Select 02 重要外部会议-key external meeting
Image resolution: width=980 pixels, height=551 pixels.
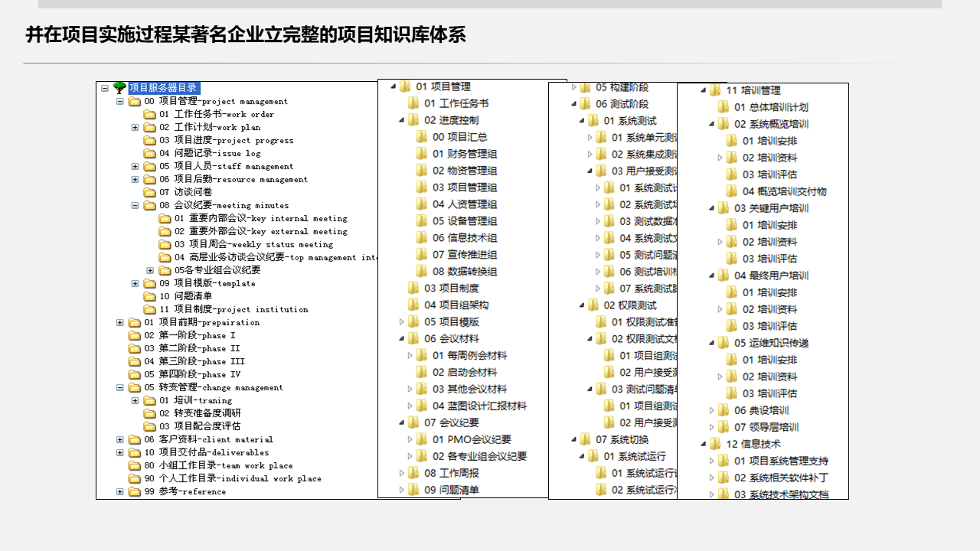tap(260, 231)
